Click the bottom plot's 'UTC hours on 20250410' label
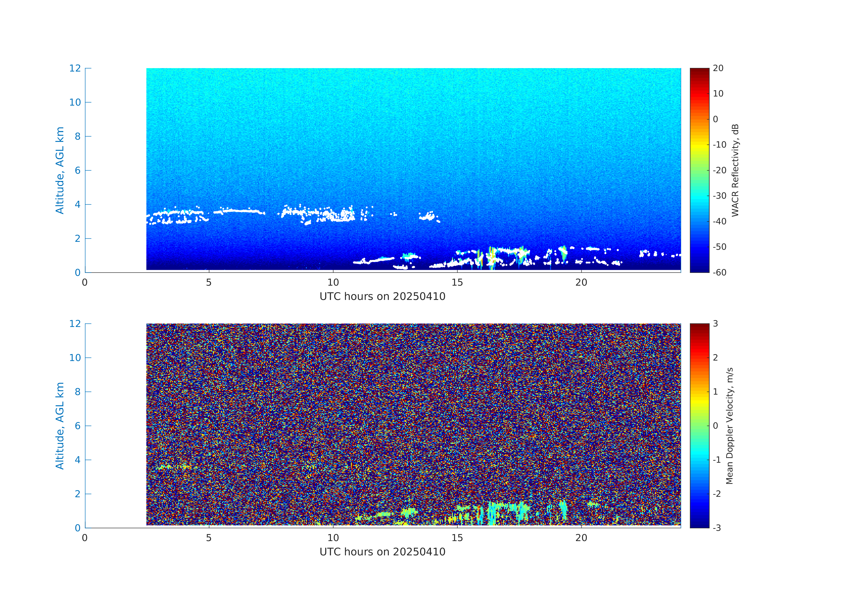The image size is (868, 596). point(382,552)
